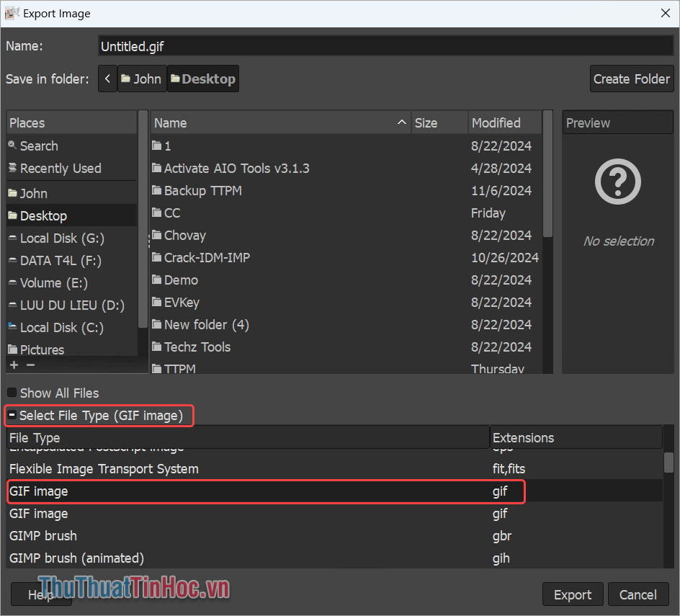Click the folder icon beside Pictures

[x=12, y=349]
